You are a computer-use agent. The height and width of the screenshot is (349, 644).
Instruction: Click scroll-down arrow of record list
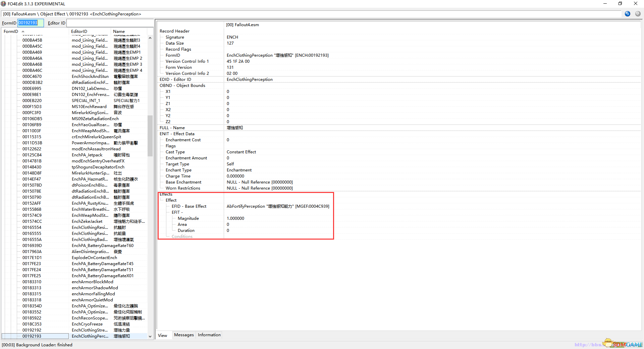pyautogui.click(x=150, y=336)
